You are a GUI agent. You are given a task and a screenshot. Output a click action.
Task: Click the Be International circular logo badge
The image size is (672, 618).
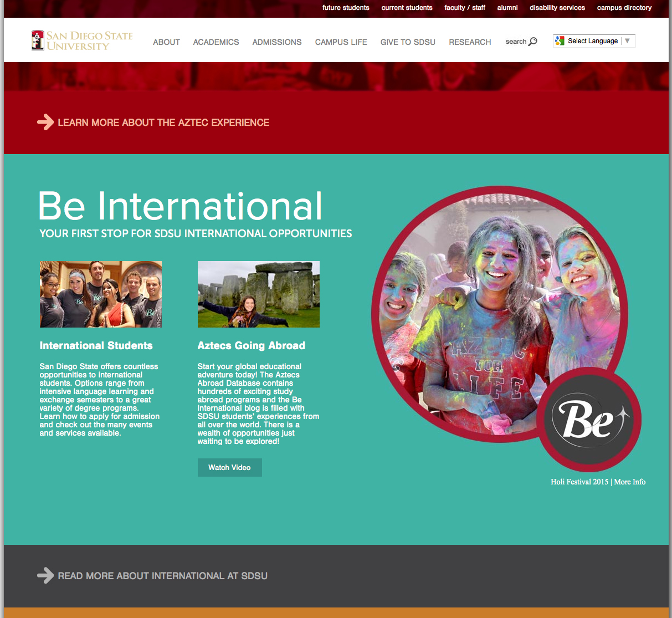pos(589,420)
